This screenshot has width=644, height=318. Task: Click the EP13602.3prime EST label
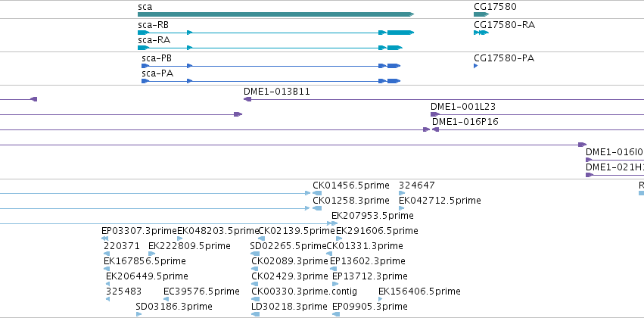(368, 261)
